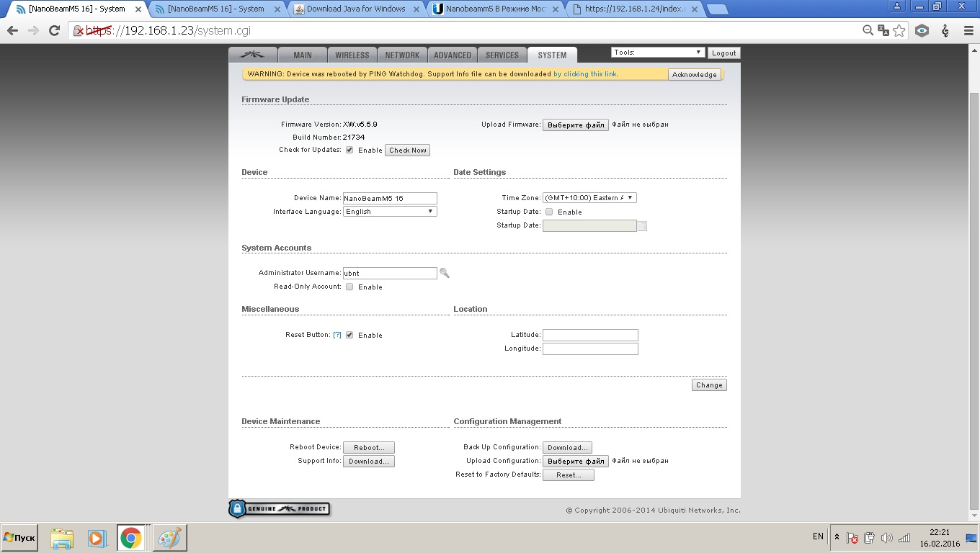The height and width of the screenshot is (553, 980).
Task: Reload the current page
Action: (54, 31)
